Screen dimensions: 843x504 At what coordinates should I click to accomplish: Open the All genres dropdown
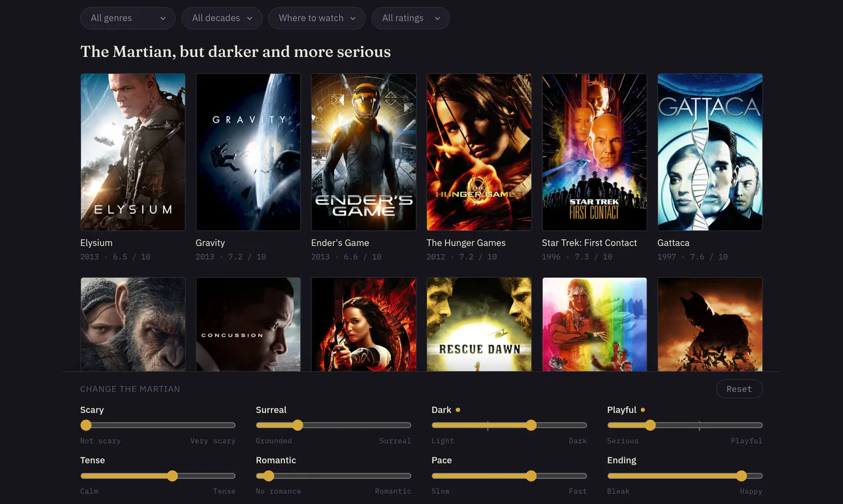(x=127, y=18)
